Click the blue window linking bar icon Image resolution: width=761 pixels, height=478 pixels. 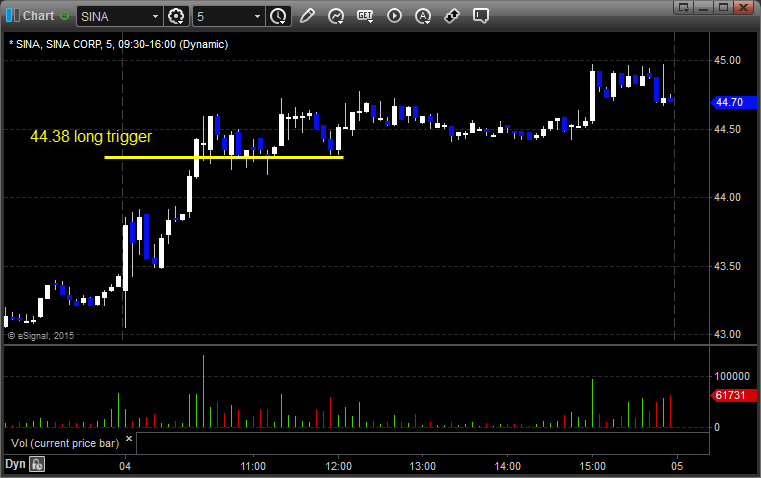tap(13, 16)
